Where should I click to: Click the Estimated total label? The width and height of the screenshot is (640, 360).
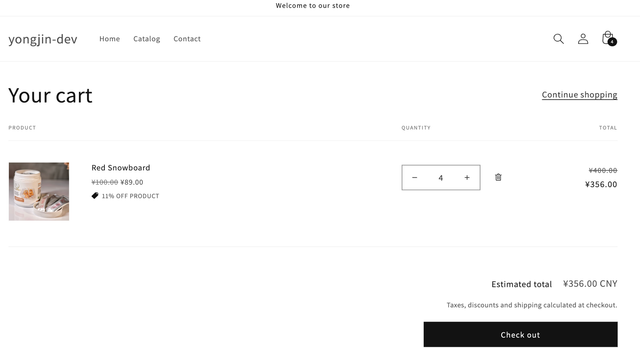[522, 284]
